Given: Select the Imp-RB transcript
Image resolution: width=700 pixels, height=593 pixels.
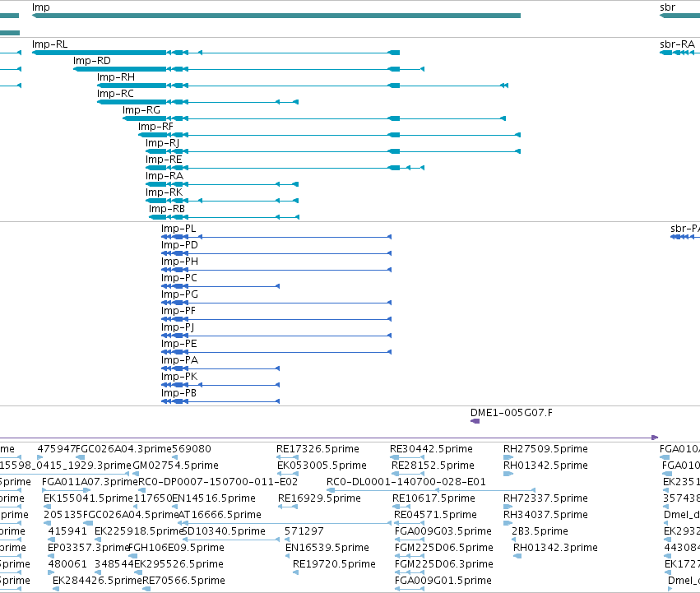Looking at the screenshot, I should click(x=166, y=210).
